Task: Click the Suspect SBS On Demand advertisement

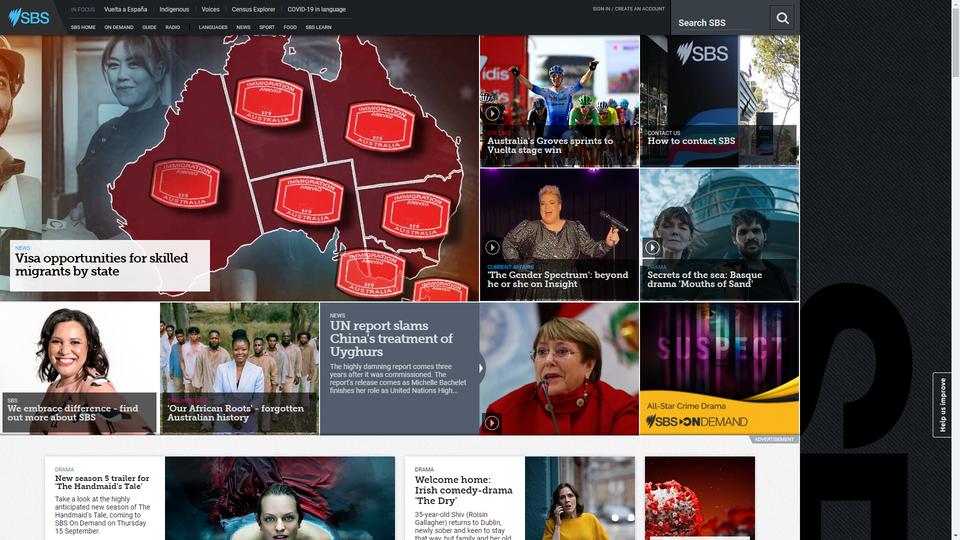Action: pos(719,369)
